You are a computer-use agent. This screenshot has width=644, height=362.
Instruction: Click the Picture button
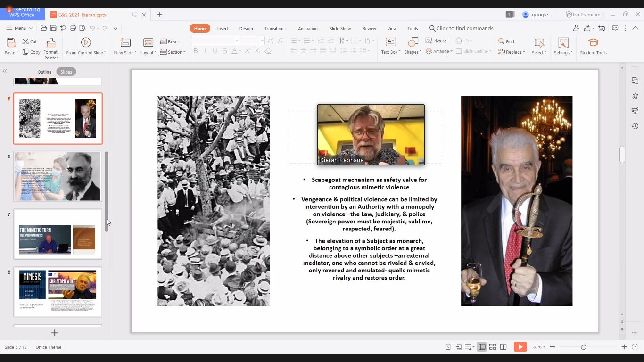click(x=436, y=41)
